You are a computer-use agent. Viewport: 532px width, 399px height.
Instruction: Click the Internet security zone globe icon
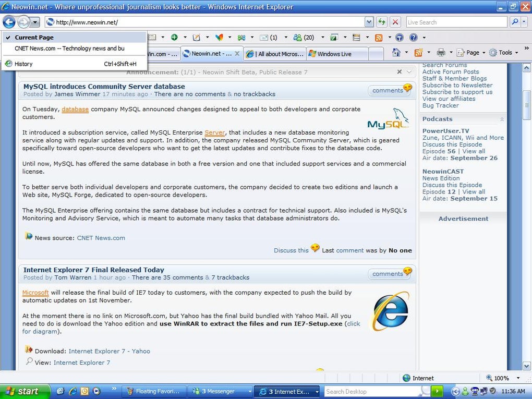tap(406, 378)
